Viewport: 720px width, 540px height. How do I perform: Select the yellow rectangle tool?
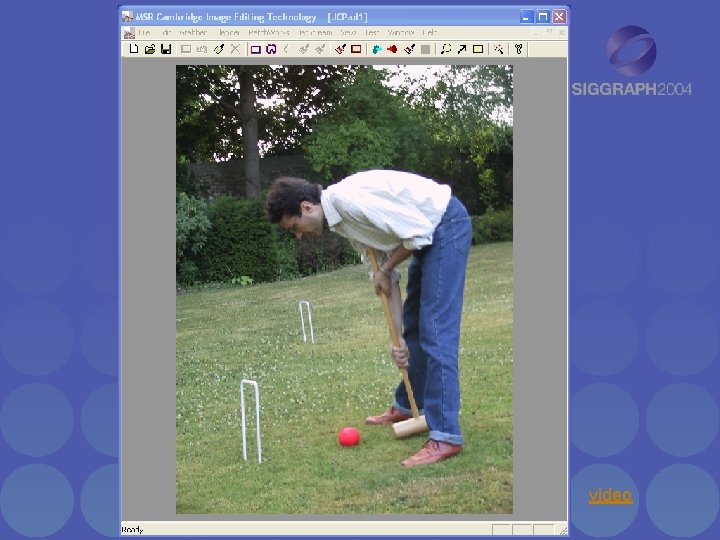point(478,49)
